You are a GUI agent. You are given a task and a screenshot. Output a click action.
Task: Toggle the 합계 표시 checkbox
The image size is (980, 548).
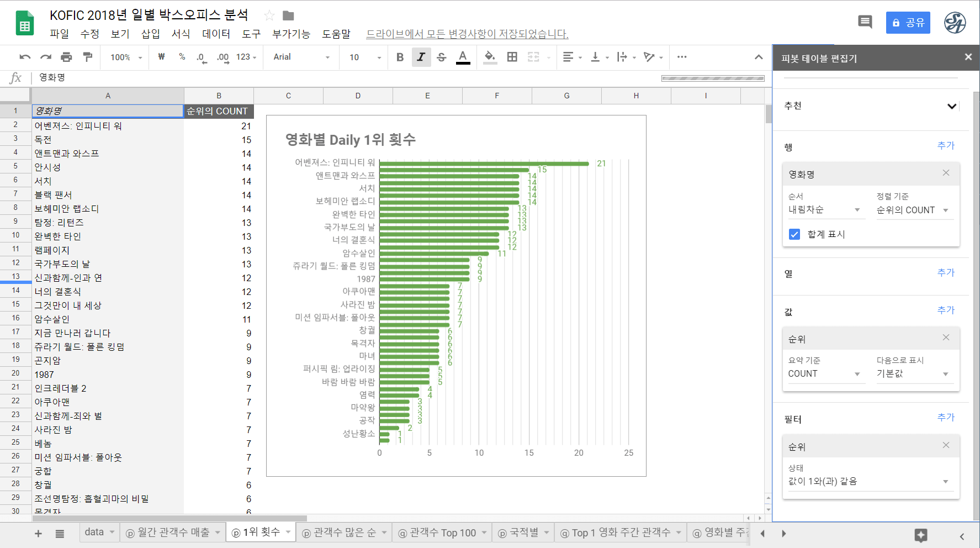pyautogui.click(x=794, y=234)
